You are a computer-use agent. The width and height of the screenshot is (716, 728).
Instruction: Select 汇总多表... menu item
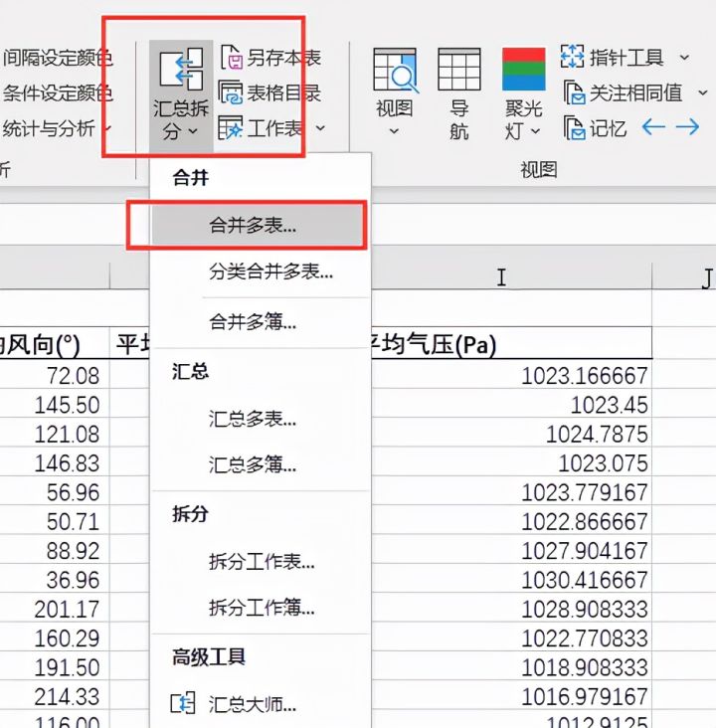click(x=260, y=419)
